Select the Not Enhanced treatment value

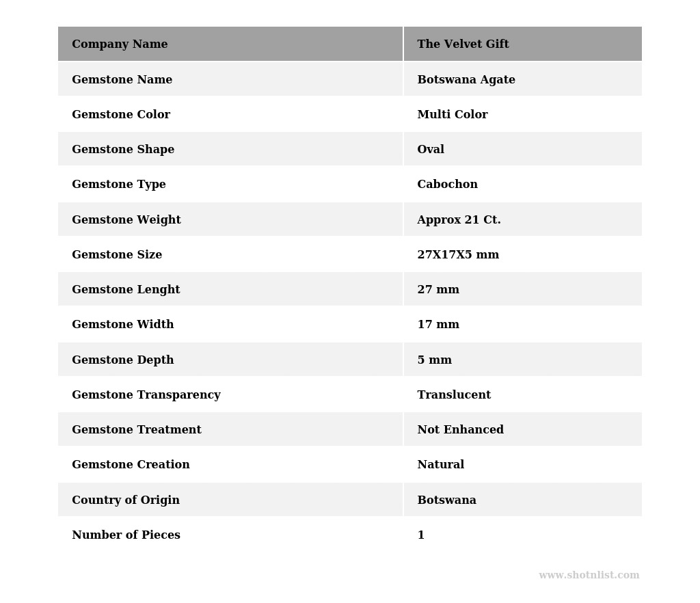(x=460, y=430)
